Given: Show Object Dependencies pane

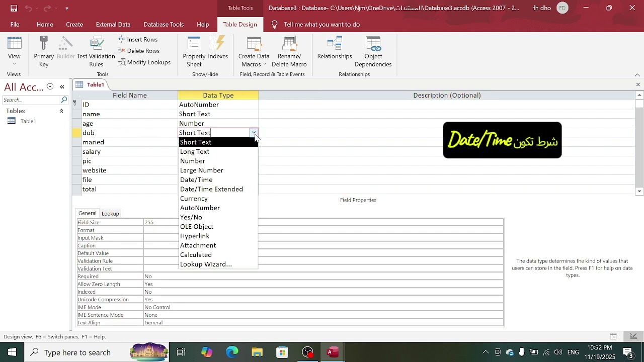Looking at the screenshot, I should (373, 52).
